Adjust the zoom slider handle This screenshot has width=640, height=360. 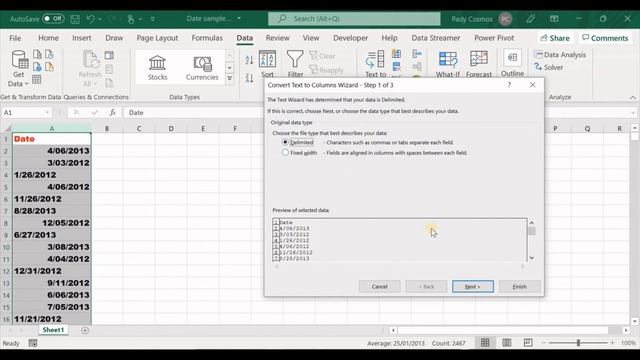(578, 343)
